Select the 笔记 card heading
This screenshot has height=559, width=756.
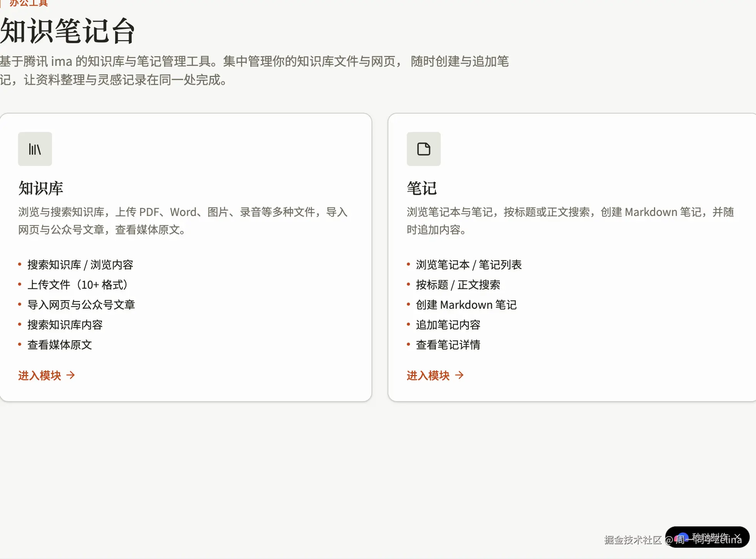[422, 188]
